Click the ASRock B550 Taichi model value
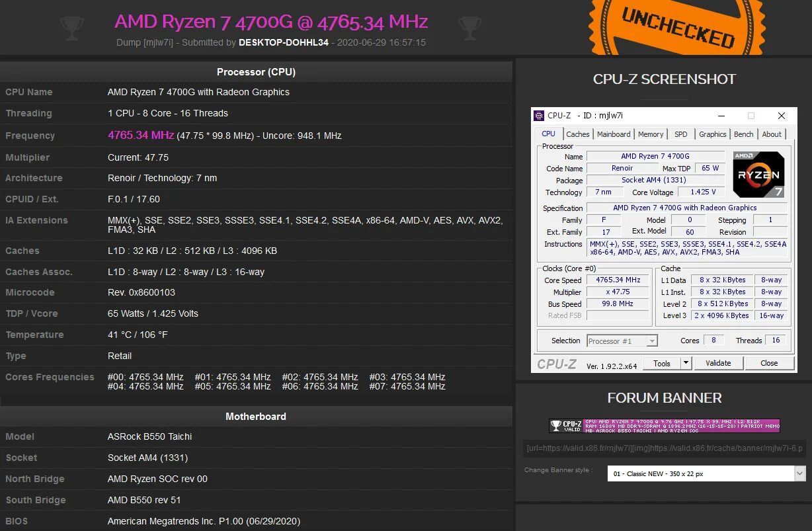Viewport: 812px width, 531px height. click(150, 436)
